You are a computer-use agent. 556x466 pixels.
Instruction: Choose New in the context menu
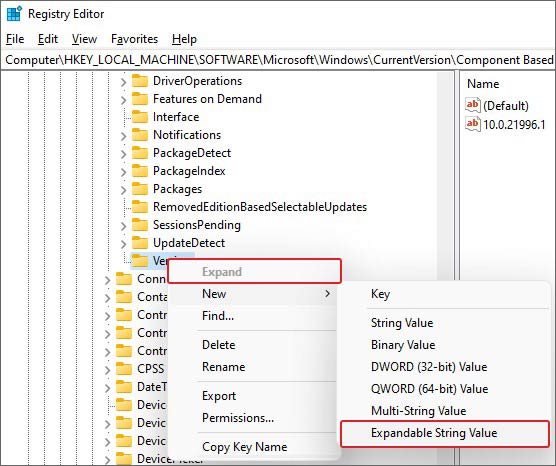[x=253, y=294]
